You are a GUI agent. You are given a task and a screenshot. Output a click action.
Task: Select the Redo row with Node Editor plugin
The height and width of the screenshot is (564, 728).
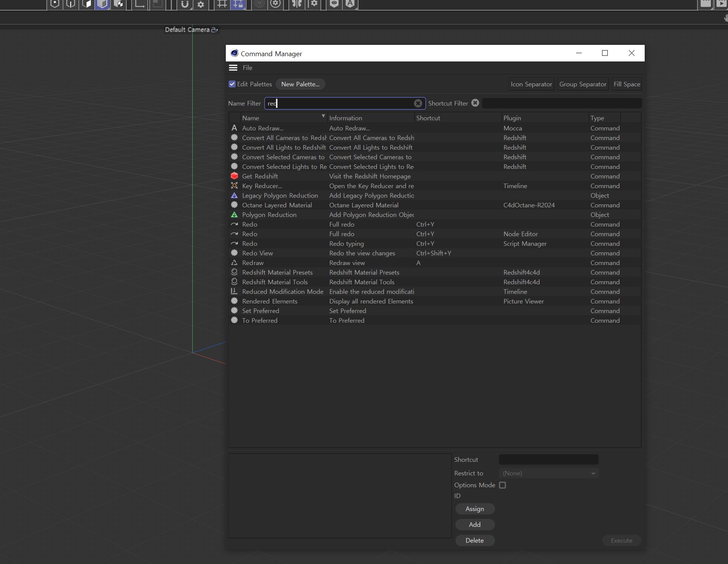435,234
